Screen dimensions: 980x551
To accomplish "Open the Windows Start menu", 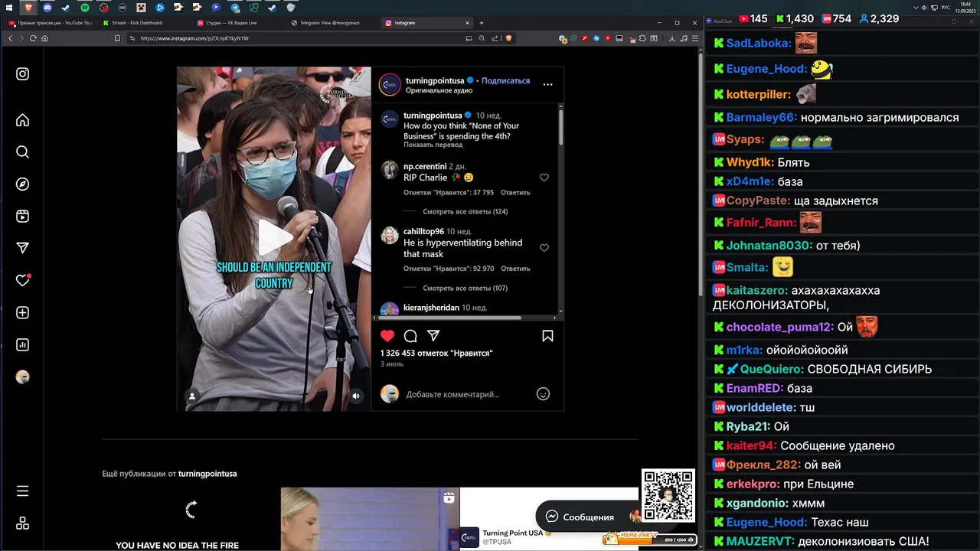I will pyautogui.click(x=10, y=8).
